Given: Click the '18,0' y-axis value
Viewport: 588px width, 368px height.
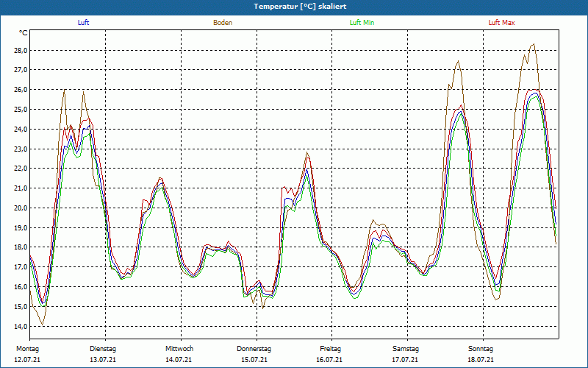Looking at the screenshot, I should [x=21, y=247].
